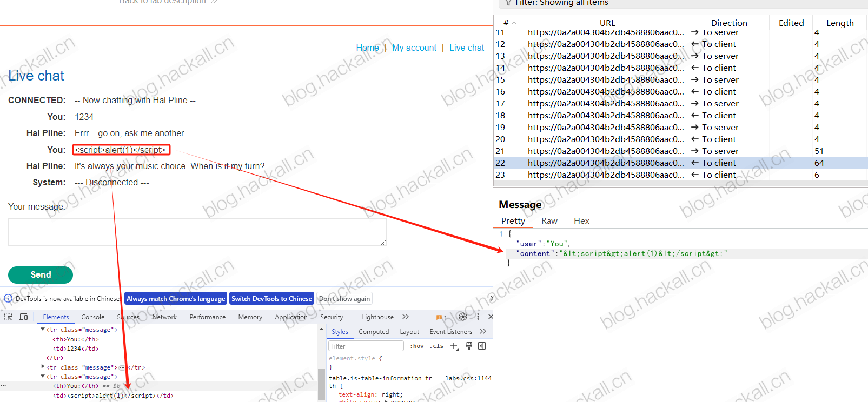Switch to the Console tab
868x402 pixels.
[x=93, y=317]
